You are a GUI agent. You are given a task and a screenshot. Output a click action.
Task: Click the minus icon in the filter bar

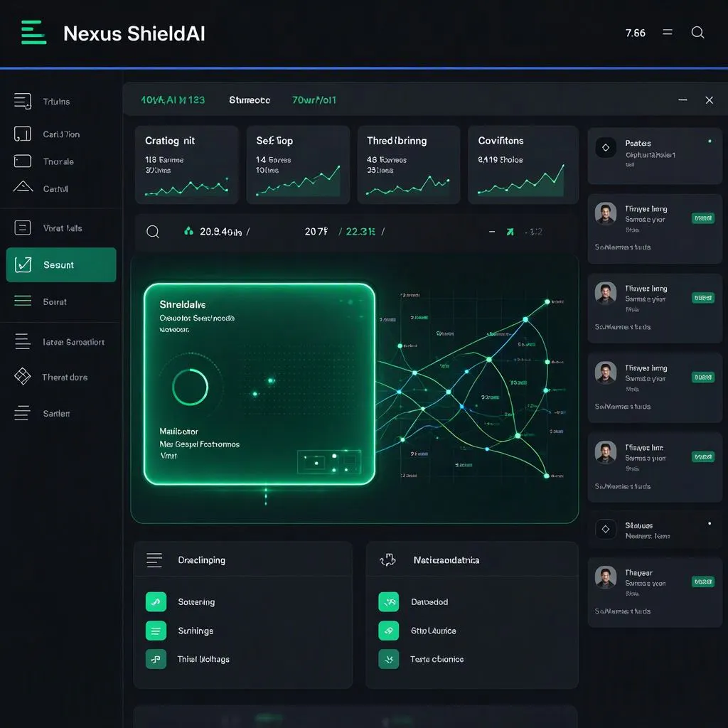492,231
